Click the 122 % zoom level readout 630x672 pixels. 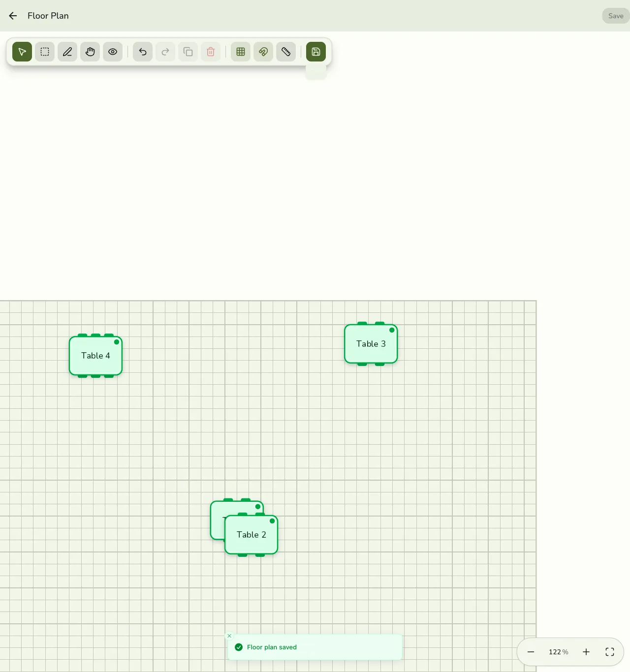point(559,652)
